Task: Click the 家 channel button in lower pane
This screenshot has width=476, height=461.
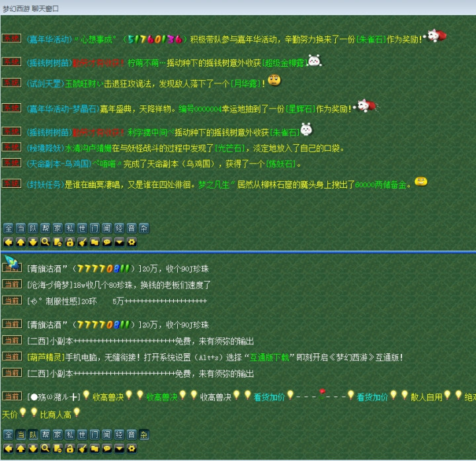Action: point(58,435)
